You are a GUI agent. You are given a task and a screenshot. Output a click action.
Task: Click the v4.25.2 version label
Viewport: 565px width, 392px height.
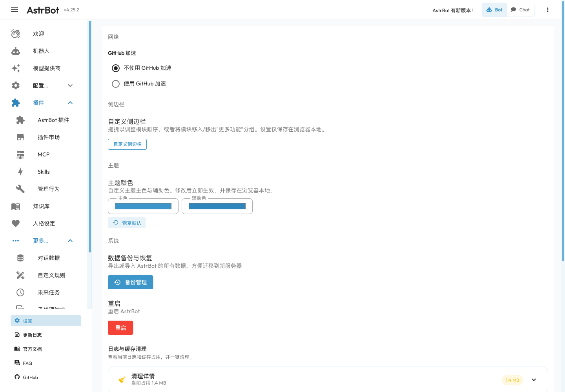[71, 10]
